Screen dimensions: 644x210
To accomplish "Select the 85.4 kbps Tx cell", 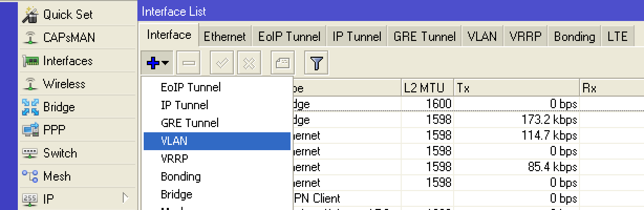I will 517,167.
